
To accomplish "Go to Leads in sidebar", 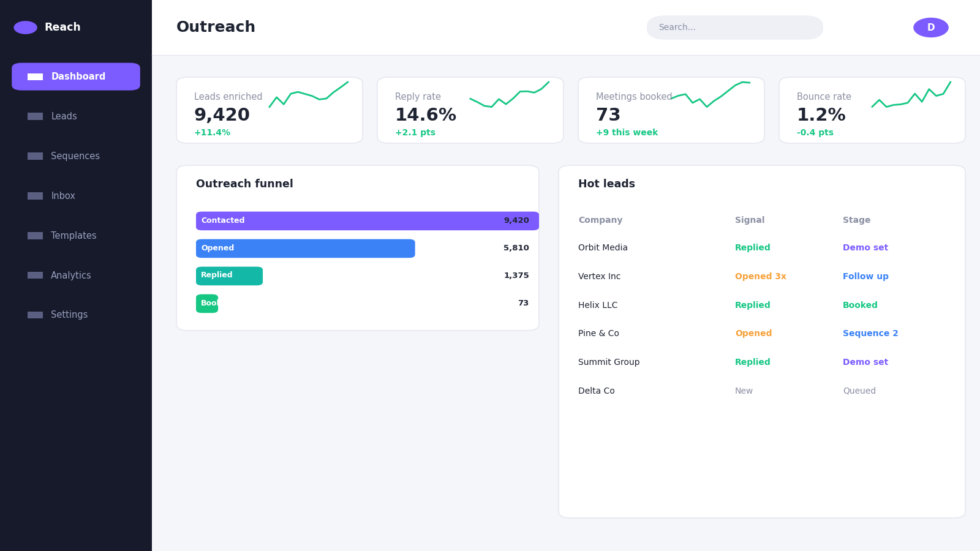I will [x=64, y=116].
